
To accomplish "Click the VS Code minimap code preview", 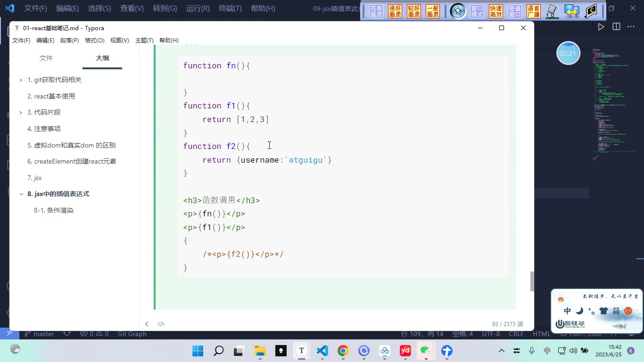I will pos(613,104).
